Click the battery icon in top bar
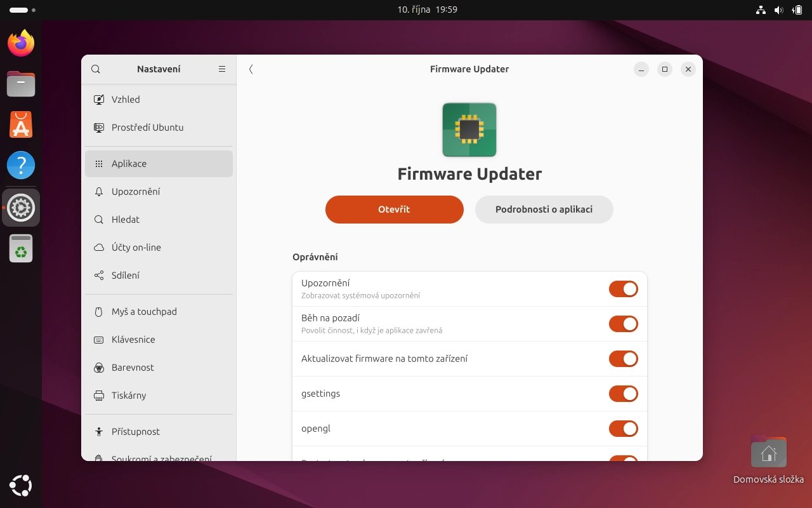812x508 pixels. tap(797, 10)
